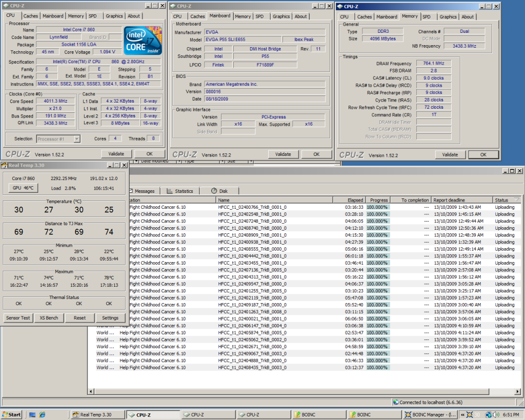Click progress bar of task HFCC_t1_02400766_TrkB_0001_0
The width and height of the screenshot is (525, 420).
click(377, 207)
